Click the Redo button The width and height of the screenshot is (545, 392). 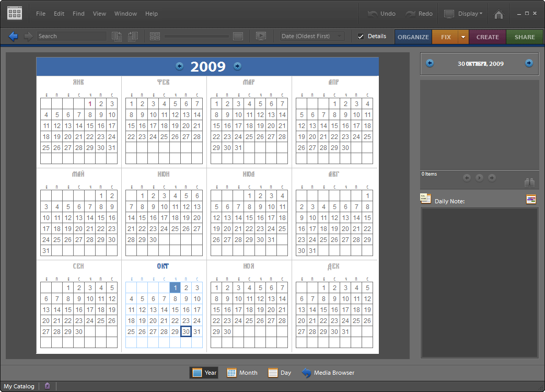419,14
